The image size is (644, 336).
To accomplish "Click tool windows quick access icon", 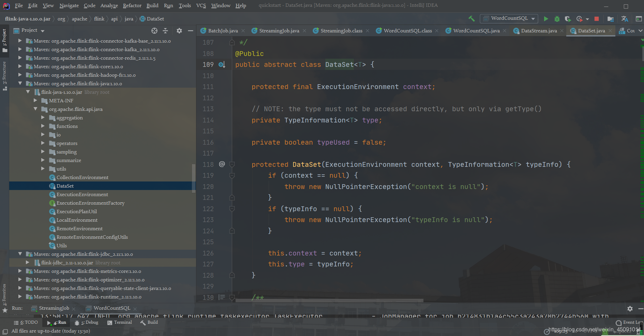I will click(5, 331).
